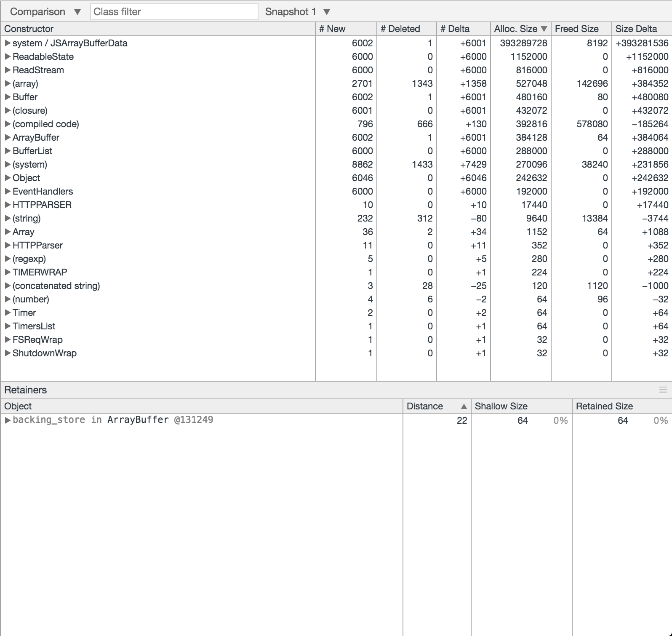The height and width of the screenshot is (636, 672).
Task: Expand the Timer constructor row
Action: point(8,313)
